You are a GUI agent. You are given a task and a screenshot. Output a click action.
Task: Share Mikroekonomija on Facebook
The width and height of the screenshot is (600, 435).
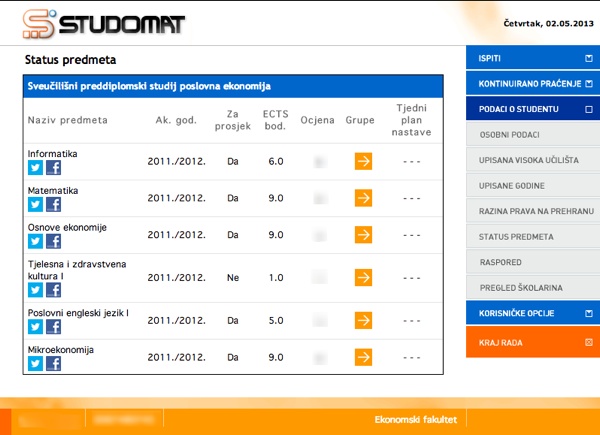click(54, 363)
